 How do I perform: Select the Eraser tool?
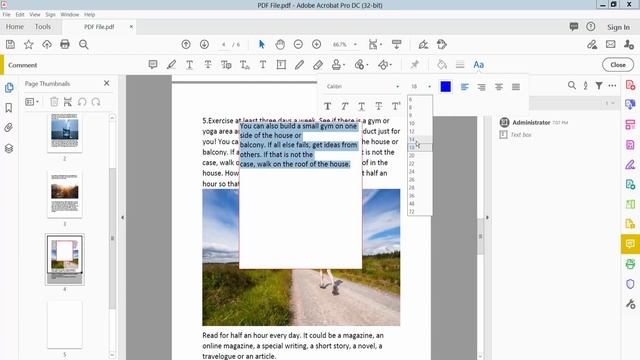tap(318, 64)
